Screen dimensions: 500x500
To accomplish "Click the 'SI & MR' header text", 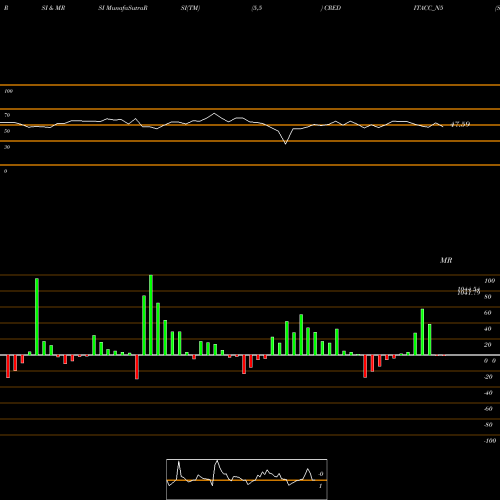I will 53,8.
